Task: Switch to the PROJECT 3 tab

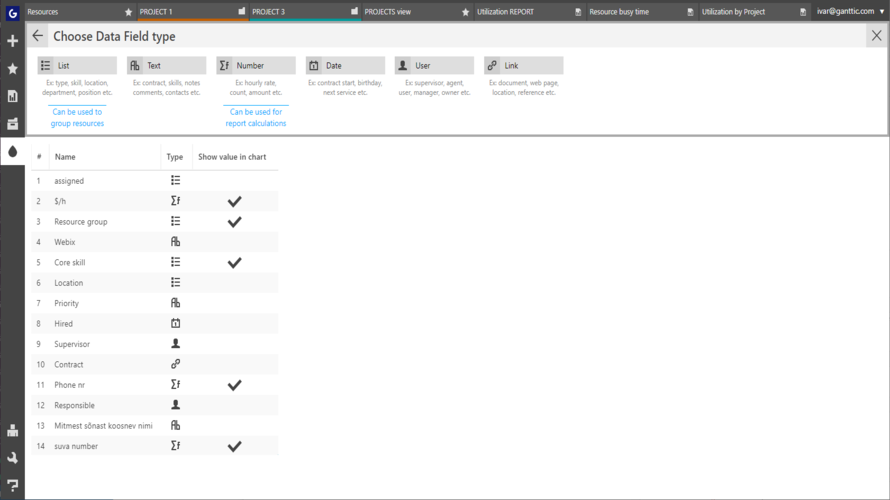Action: click(x=305, y=11)
